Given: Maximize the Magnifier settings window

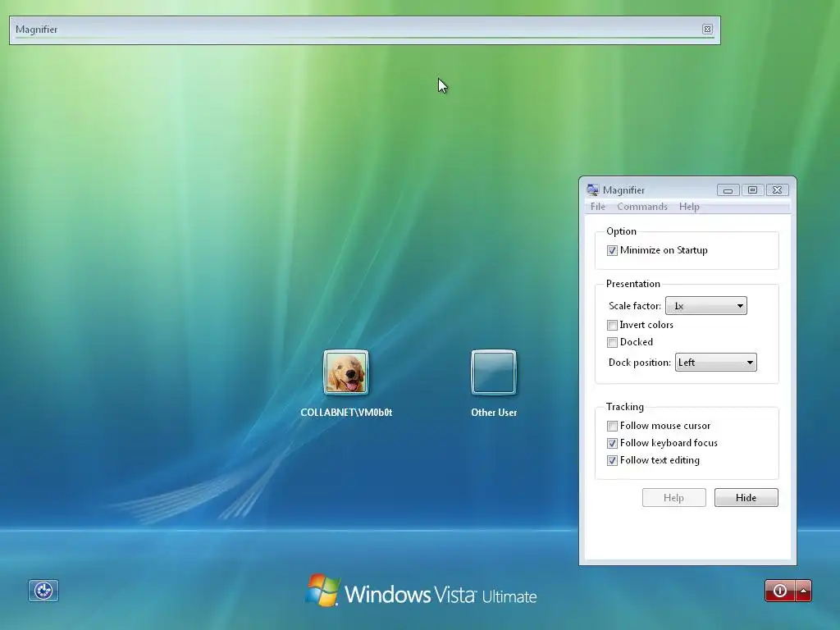Looking at the screenshot, I should (753, 190).
